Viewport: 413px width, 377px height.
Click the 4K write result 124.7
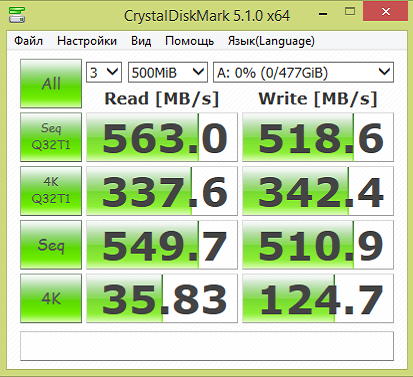point(318,298)
